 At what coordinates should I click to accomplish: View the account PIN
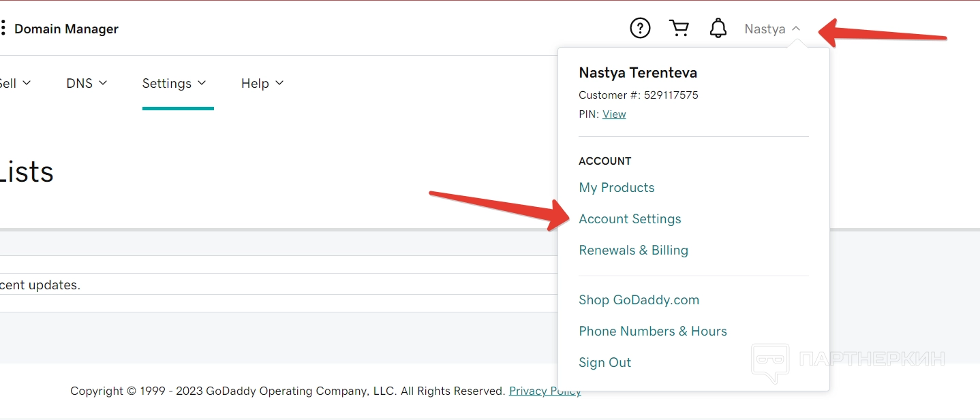click(614, 114)
